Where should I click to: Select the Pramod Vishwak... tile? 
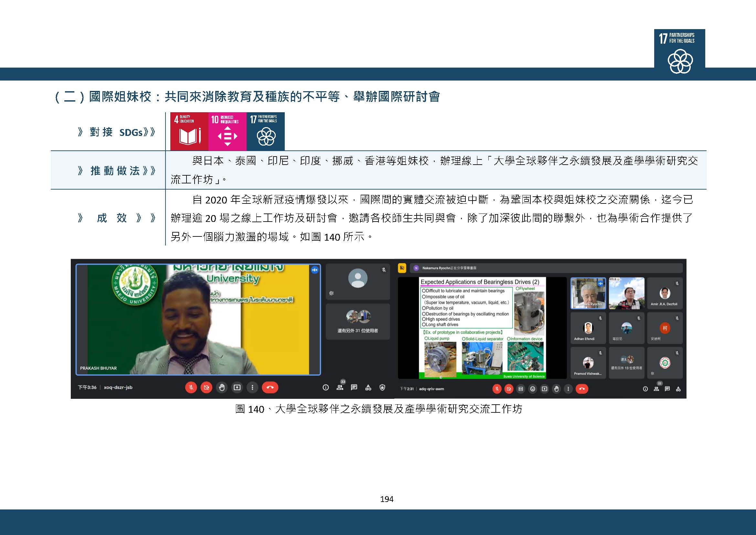588,363
